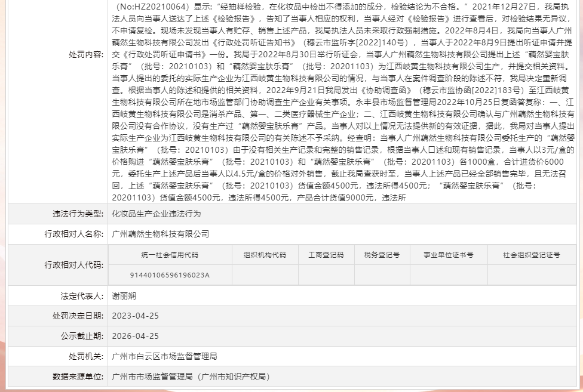Select the value 化妆品生产企业违法行为

pos(156,214)
